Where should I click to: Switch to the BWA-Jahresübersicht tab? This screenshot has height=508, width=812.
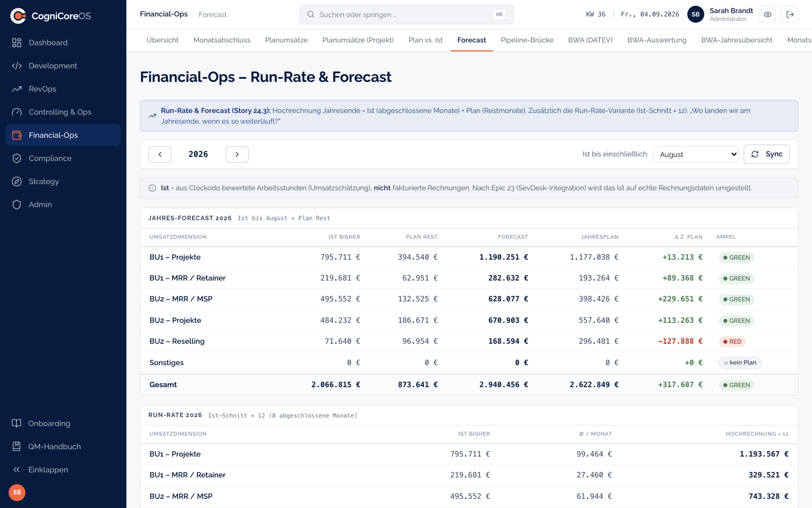[x=736, y=40]
